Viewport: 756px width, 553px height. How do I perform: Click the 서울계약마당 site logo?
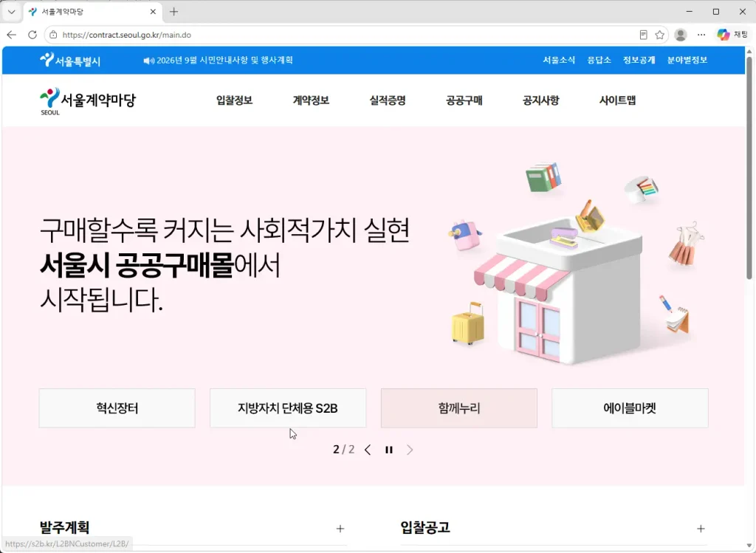[88, 101]
